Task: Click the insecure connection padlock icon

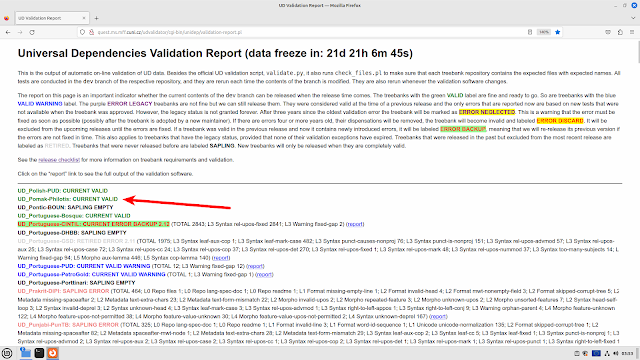Action: pos(91,32)
